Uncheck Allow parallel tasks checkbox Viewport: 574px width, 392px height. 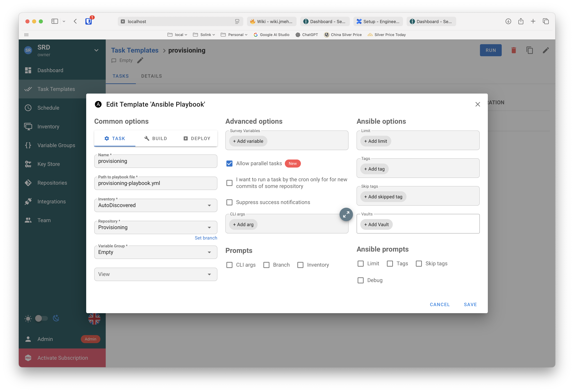pyautogui.click(x=229, y=164)
